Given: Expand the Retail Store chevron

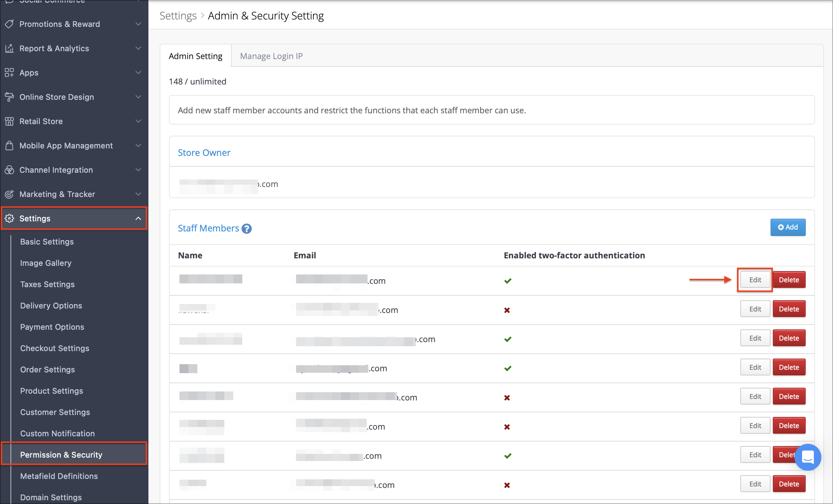Looking at the screenshot, I should pyautogui.click(x=138, y=121).
